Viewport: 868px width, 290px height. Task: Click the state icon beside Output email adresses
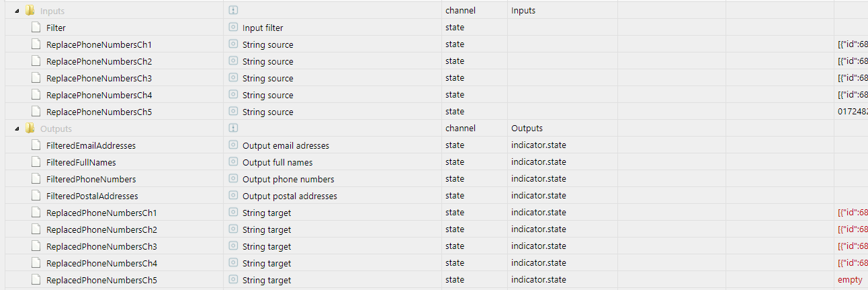tap(233, 145)
